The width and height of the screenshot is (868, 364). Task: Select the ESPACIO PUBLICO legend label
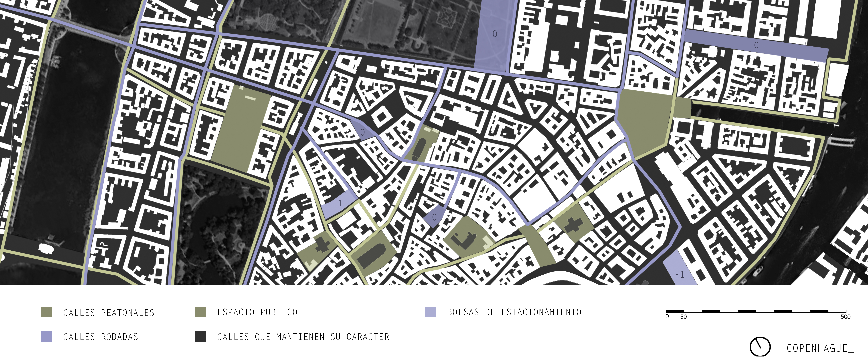point(257,312)
